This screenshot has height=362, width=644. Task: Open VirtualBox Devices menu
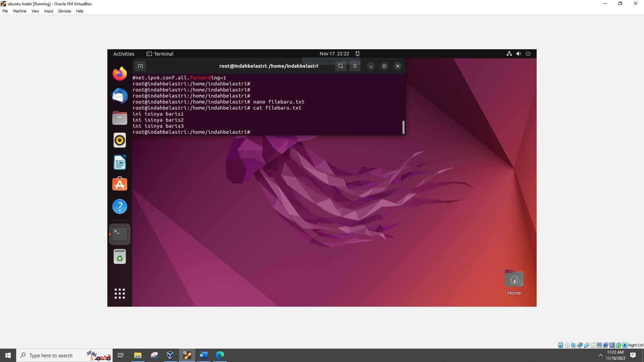[x=64, y=11]
